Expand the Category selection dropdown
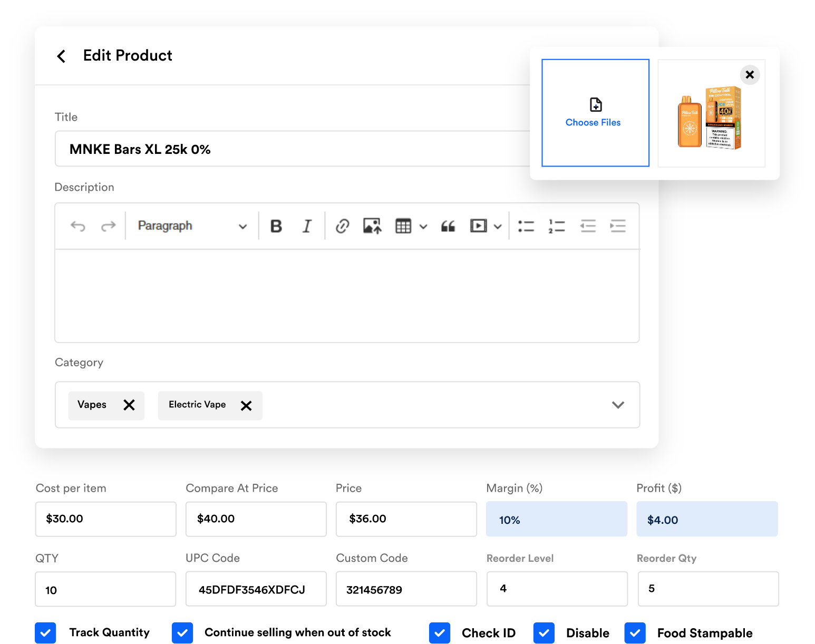The image size is (815, 644). click(618, 405)
